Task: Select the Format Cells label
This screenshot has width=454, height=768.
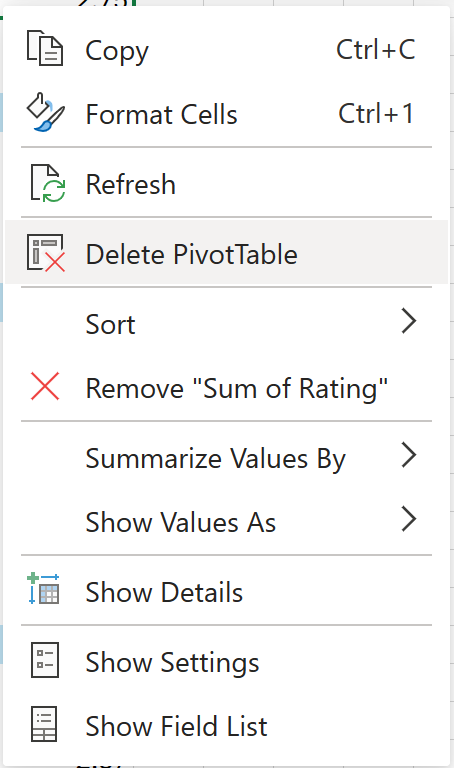Action: coord(162,115)
